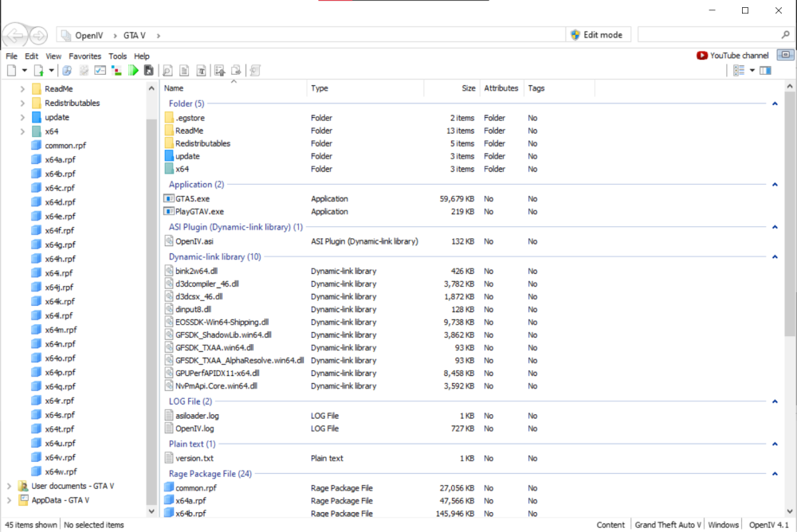Image resolution: width=797 pixels, height=532 pixels.
Task: Click the plain text document toolbar icon
Action: click(184, 71)
